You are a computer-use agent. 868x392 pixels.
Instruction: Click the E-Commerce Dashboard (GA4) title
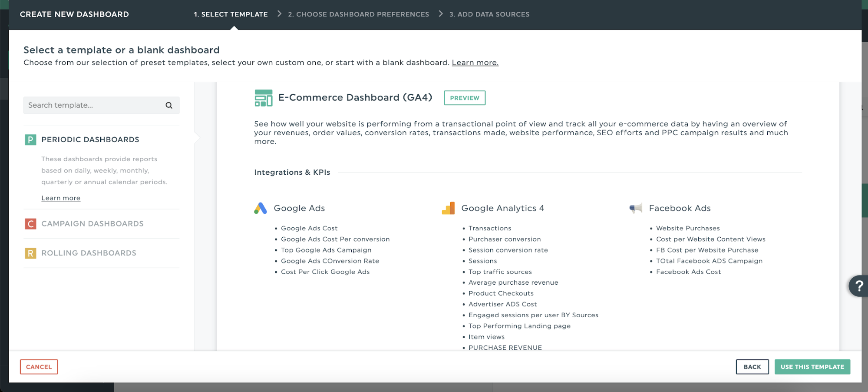pos(355,97)
